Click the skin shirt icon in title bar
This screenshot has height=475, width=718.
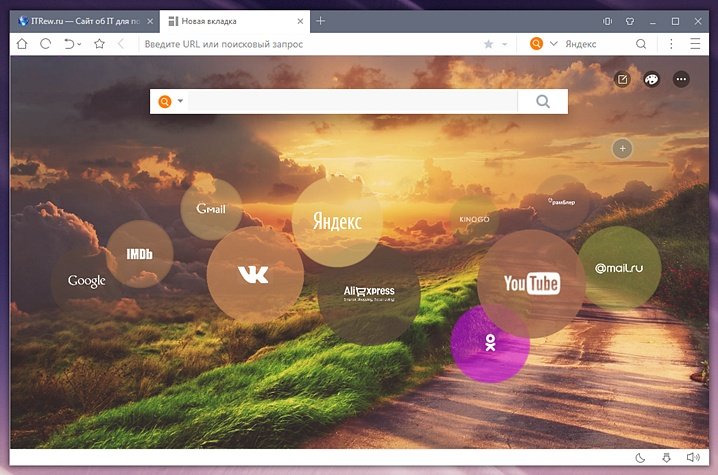[630, 21]
